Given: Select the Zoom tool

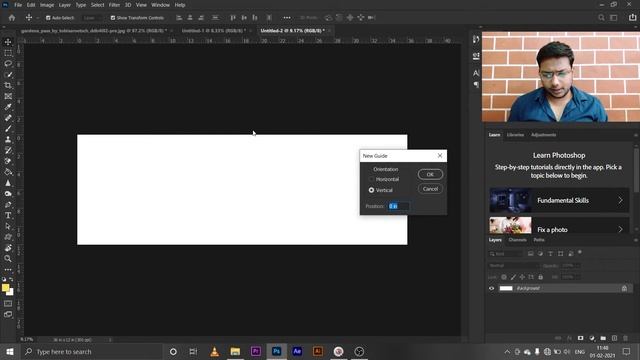Looking at the screenshot, I should (x=8, y=258).
